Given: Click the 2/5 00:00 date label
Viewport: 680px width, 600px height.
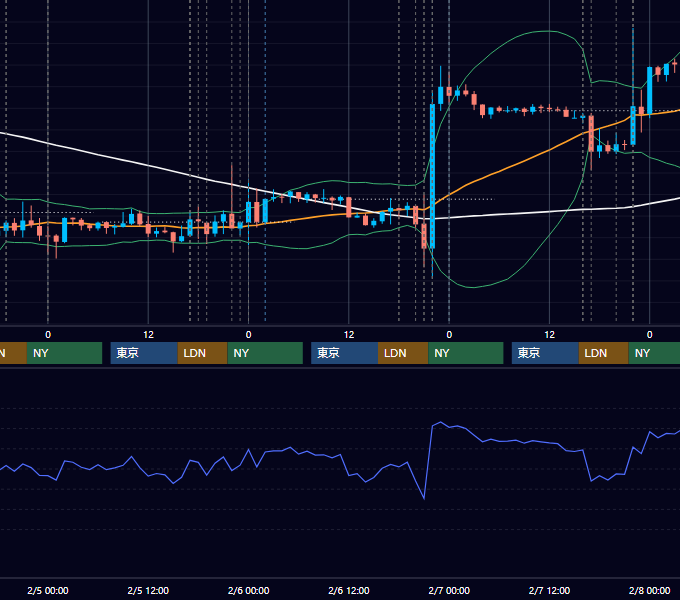Looking at the screenshot, I should (48, 590).
